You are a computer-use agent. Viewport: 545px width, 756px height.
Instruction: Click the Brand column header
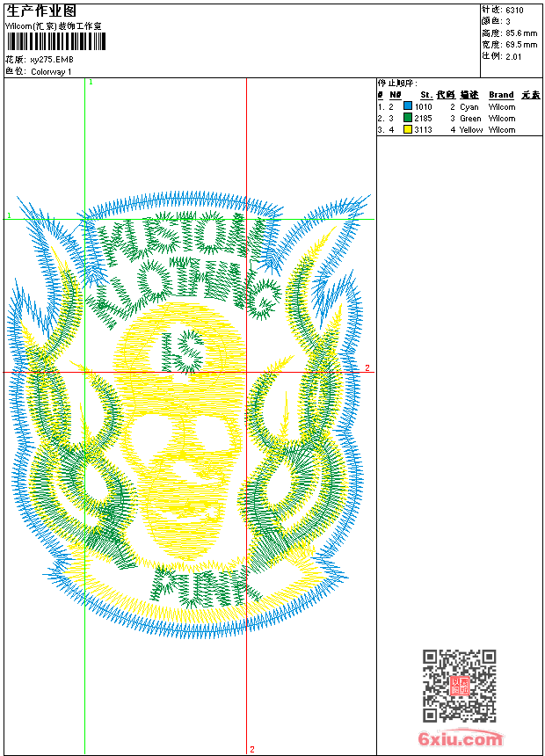pyautogui.click(x=501, y=95)
